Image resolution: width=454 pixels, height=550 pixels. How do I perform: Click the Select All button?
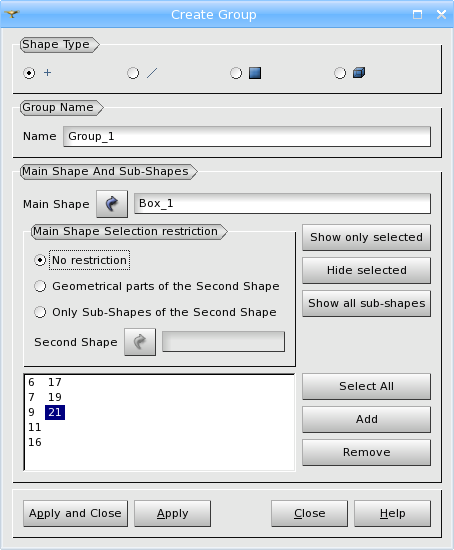(x=366, y=386)
